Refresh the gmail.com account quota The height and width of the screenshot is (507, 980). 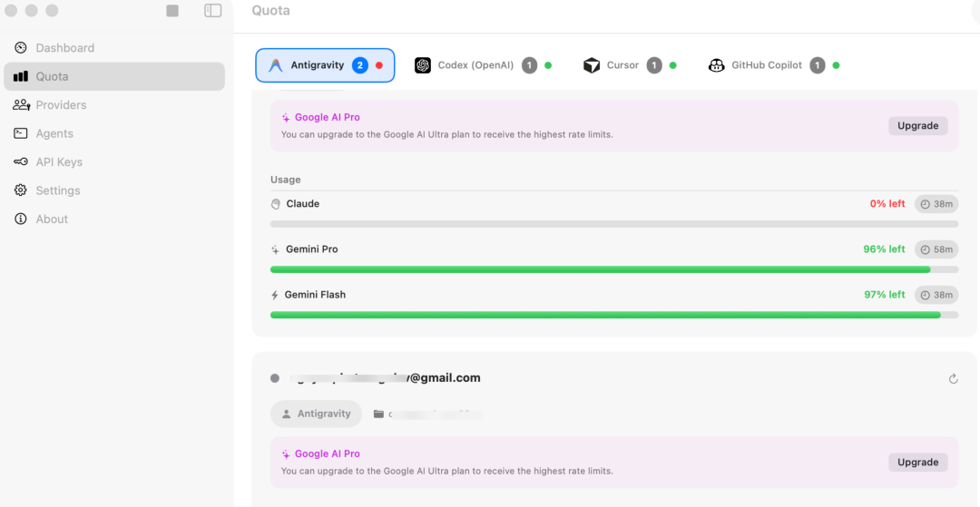coord(953,378)
